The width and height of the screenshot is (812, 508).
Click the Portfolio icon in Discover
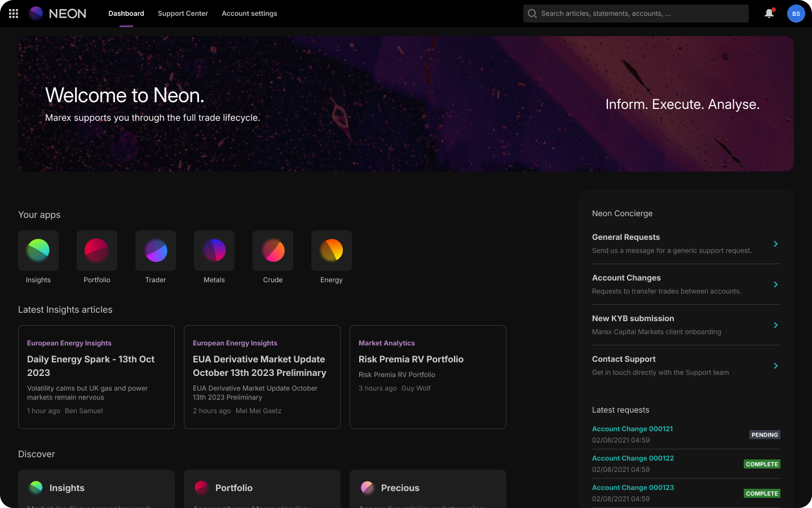point(202,488)
